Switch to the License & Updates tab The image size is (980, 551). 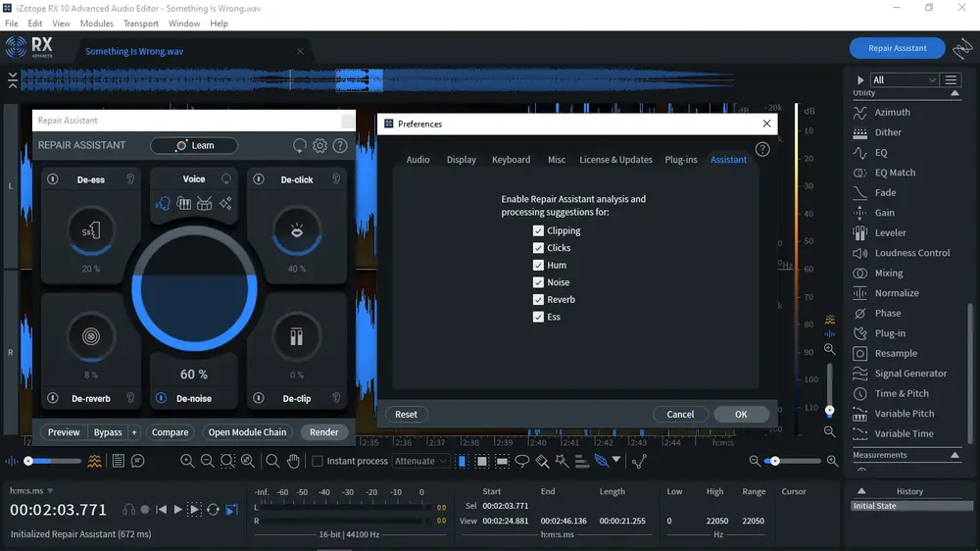tap(615, 160)
